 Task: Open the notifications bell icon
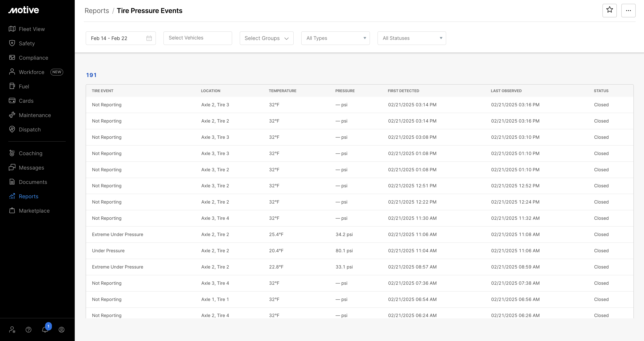[x=45, y=329]
